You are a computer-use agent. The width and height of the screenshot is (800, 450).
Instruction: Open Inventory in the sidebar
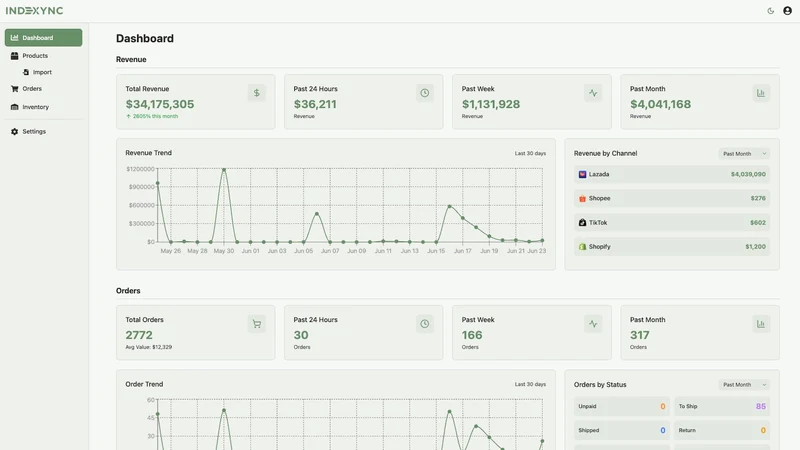(x=43, y=107)
